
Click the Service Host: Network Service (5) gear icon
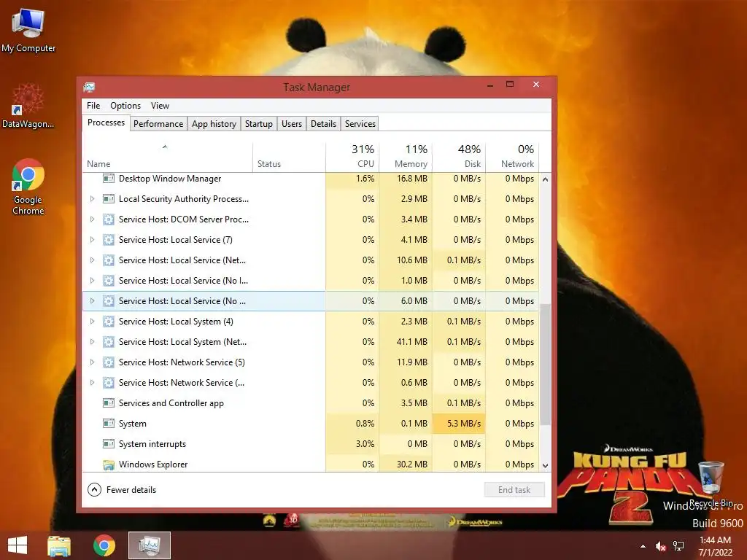(109, 362)
